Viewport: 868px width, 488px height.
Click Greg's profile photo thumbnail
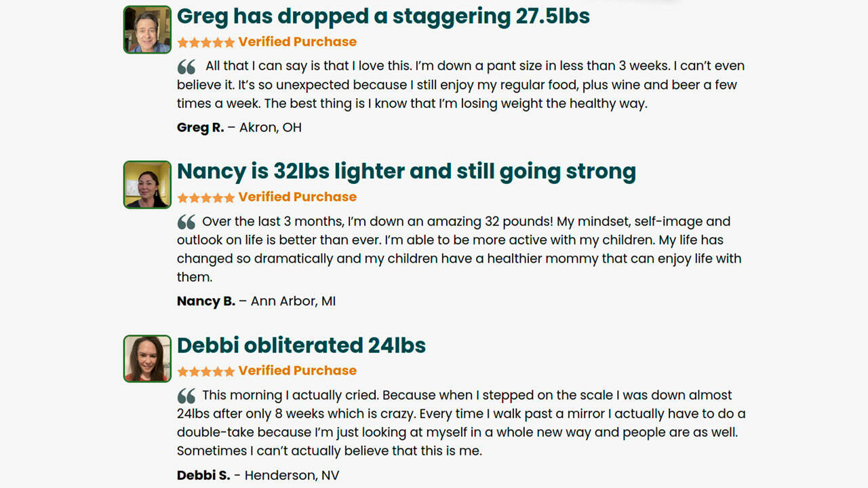pos(147,30)
